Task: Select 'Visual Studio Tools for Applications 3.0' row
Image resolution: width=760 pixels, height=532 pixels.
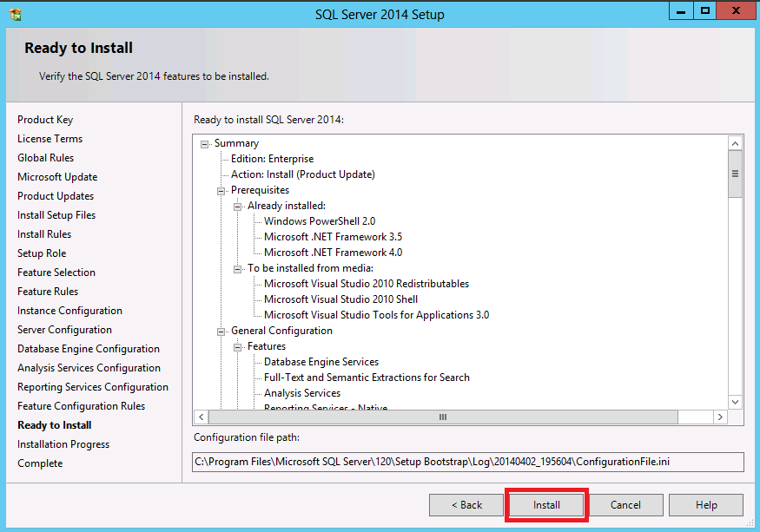Action: [x=376, y=315]
